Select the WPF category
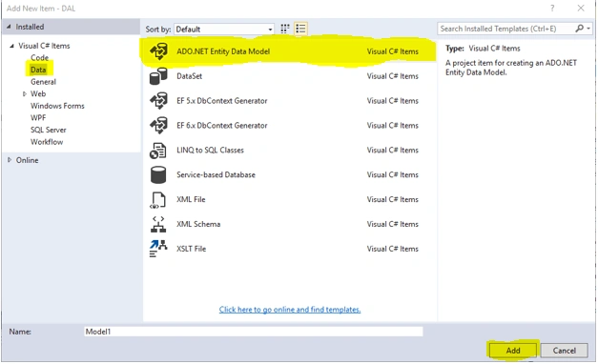 coord(38,118)
